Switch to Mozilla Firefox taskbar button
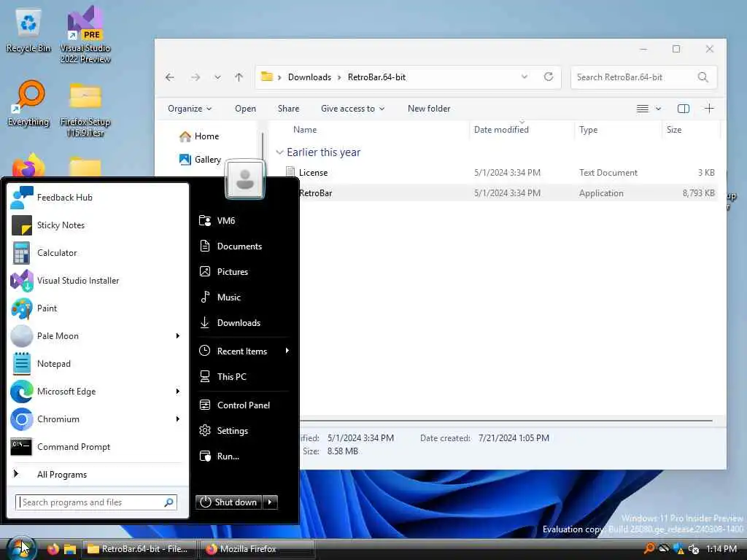The width and height of the screenshot is (747, 560). (x=257, y=549)
